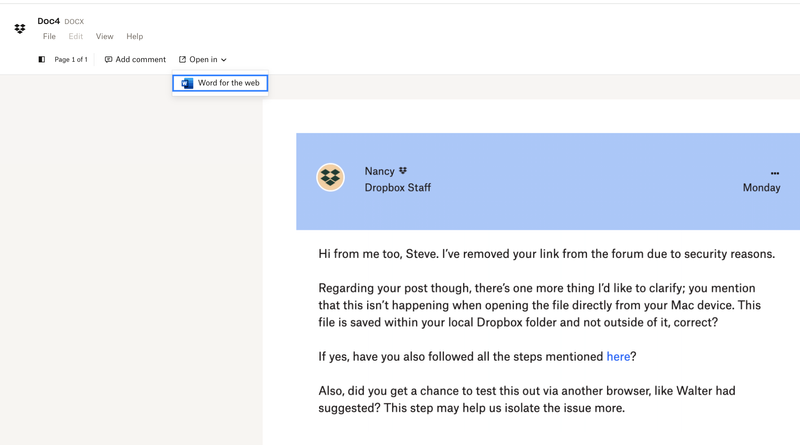Screen dimensions: 800x445
Task: Click Nancy's Dropbox avatar
Action: point(330,177)
